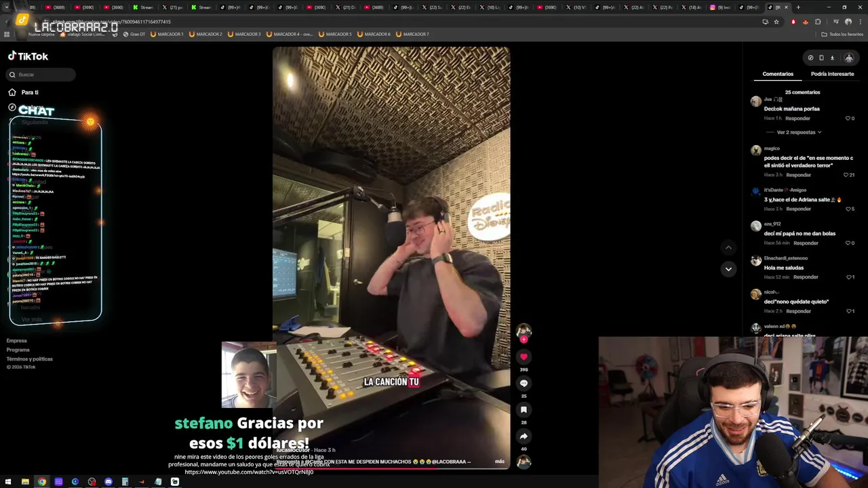The width and height of the screenshot is (868, 488).
Task: Click the phone app icon in top bar
Action: (x=821, y=58)
